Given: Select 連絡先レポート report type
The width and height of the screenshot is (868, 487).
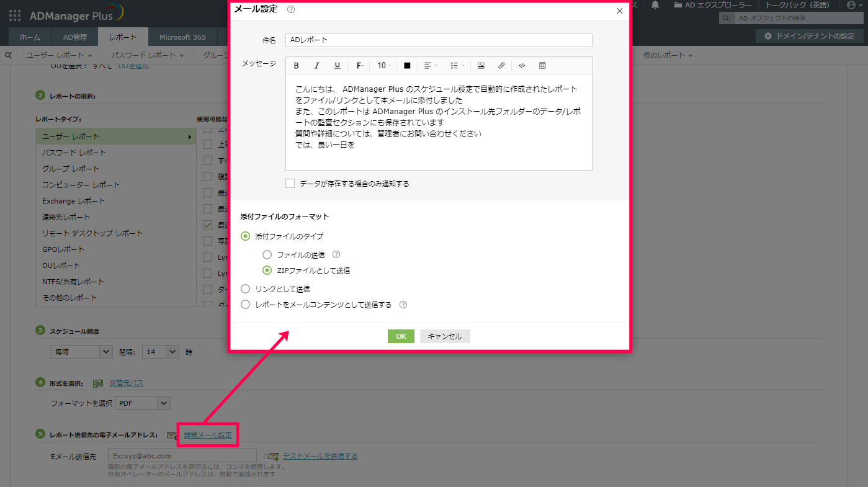Looking at the screenshot, I should pos(115,217).
